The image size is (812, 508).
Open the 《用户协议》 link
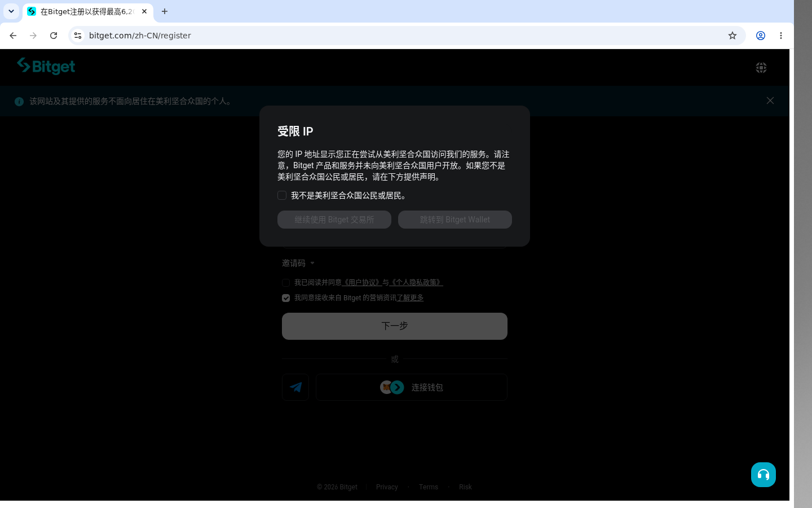(x=362, y=282)
